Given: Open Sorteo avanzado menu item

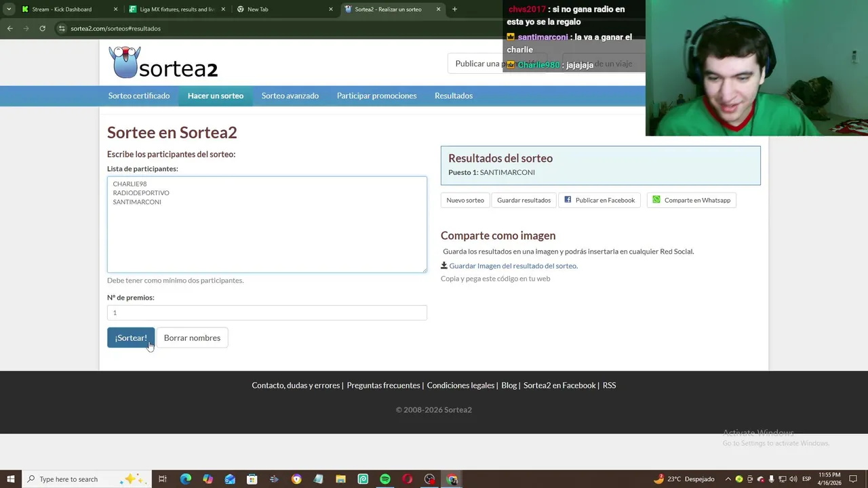Looking at the screenshot, I should pos(290,96).
